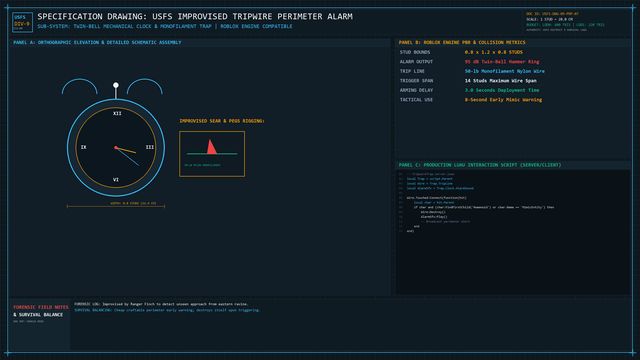Click the VI numeral on the clock face
The image size is (640, 360).
[x=116, y=180]
